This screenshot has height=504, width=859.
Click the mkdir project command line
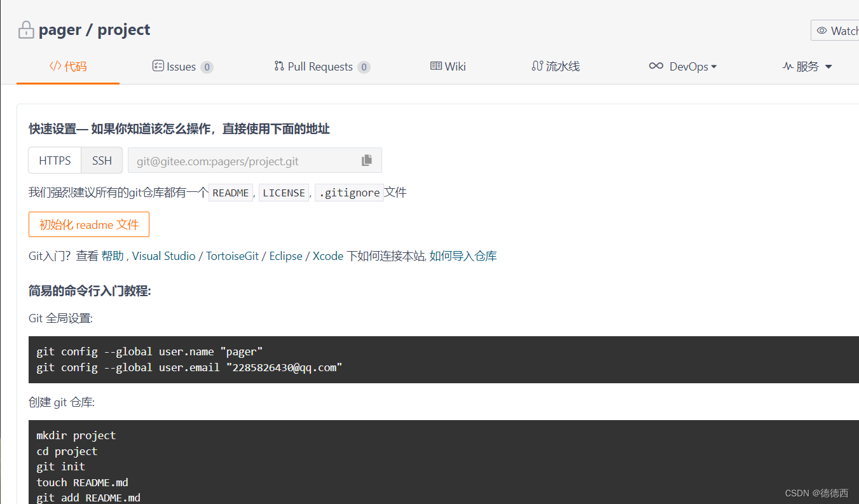point(76,435)
